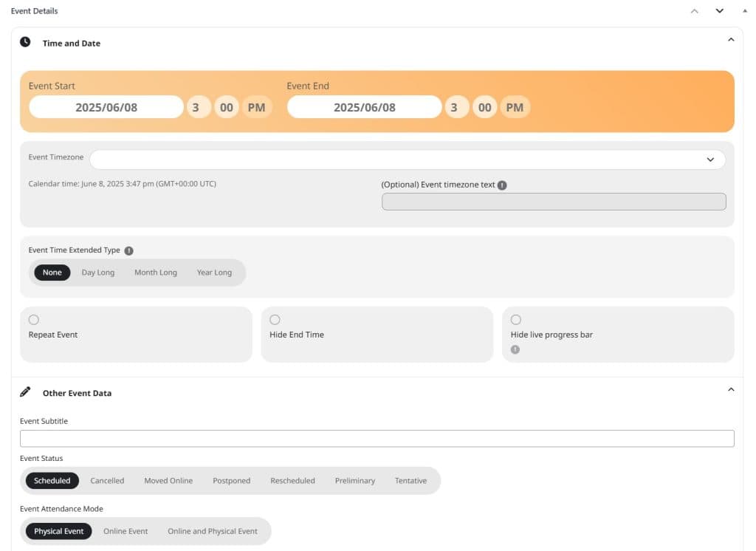
Task: Click the Other Event Data section heading
Action: pyautogui.click(x=77, y=393)
